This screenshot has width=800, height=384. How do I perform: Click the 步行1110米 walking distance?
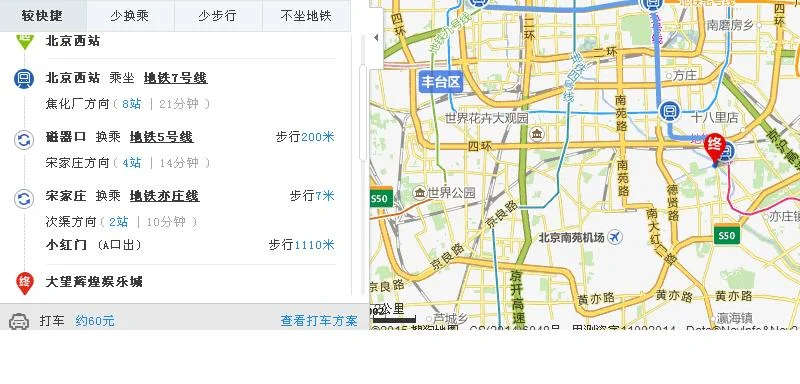click(302, 245)
